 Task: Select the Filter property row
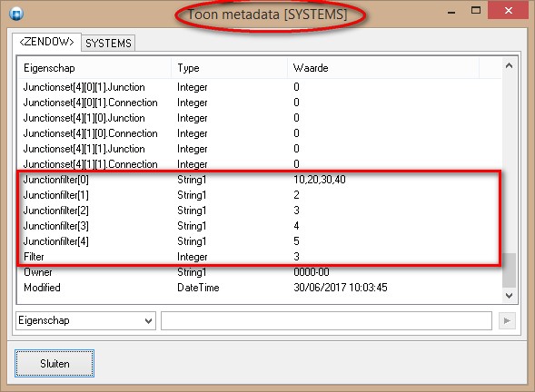pos(259,257)
